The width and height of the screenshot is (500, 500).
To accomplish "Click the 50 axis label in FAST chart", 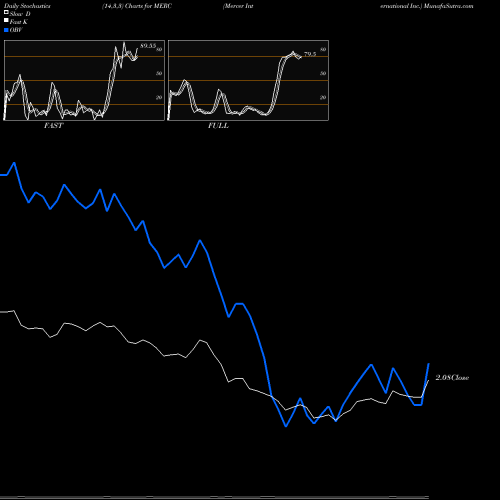I will click(159, 74).
